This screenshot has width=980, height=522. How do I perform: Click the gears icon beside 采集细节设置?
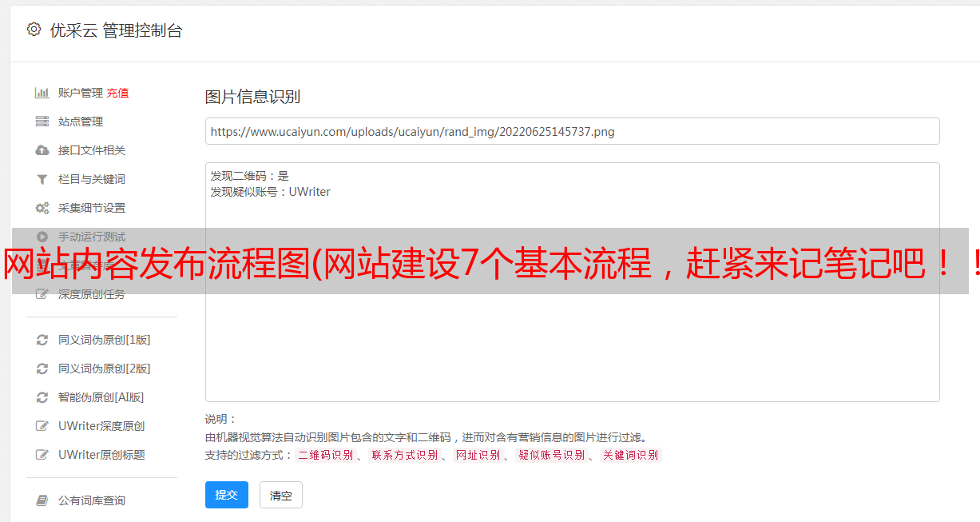(42, 208)
